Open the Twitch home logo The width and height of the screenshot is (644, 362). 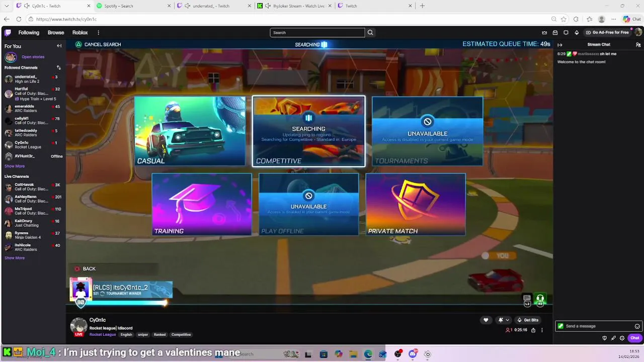click(x=8, y=33)
